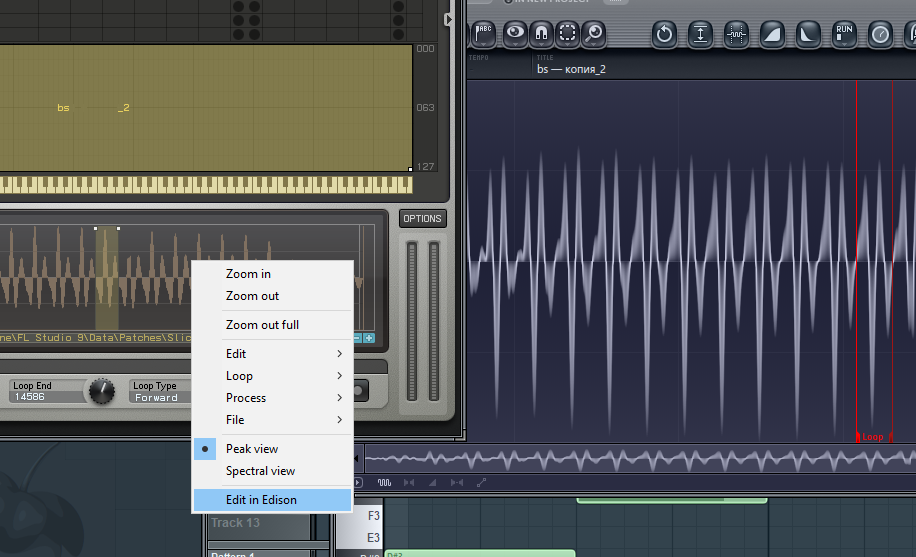Screen dimensions: 916x557
Task: Choose Zoom out full from context menu
Action: point(273,325)
